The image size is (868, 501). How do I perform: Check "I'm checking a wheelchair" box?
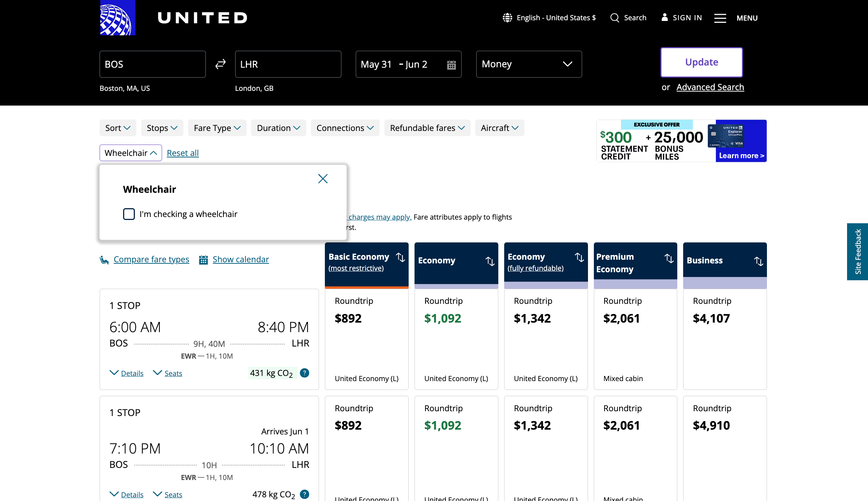coord(129,214)
